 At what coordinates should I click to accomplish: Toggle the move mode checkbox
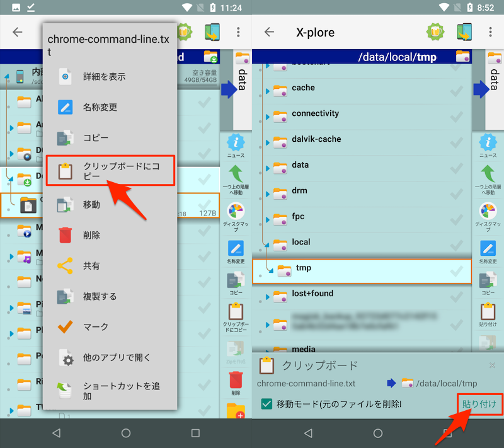tap(266, 404)
